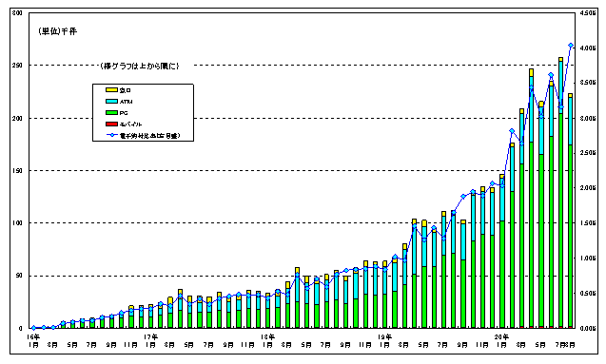The image size is (606, 364).
Task: Click the tallest stacked bar in the chart
Action: point(560,193)
